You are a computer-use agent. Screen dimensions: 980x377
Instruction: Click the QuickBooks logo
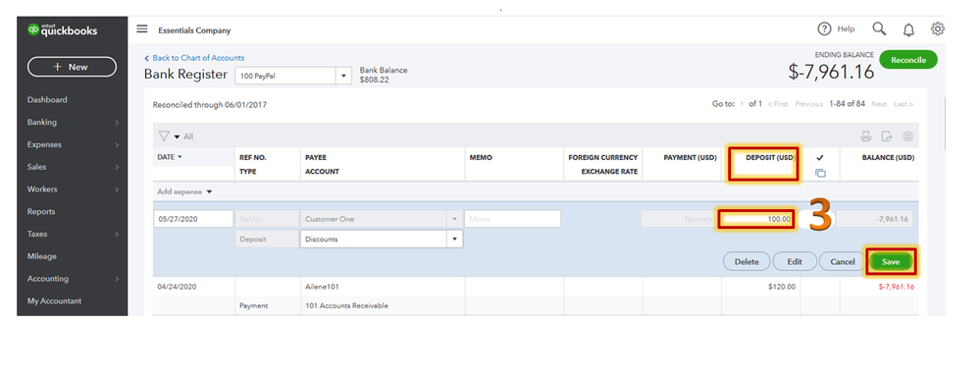[x=63, y=30]
